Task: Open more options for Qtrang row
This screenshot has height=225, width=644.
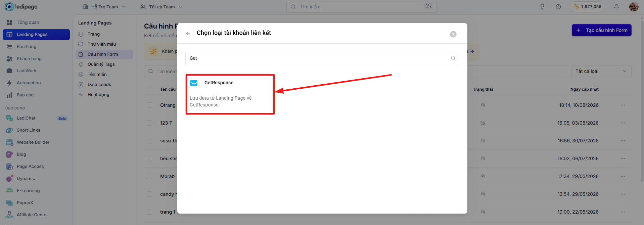Action: click(x=623, y=105)
